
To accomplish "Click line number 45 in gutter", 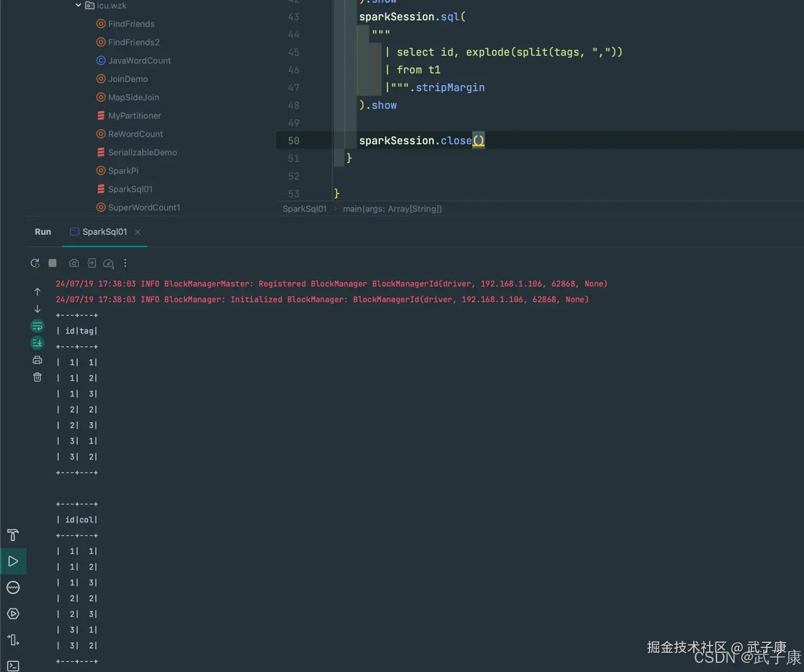I will [x=294, y=53].
